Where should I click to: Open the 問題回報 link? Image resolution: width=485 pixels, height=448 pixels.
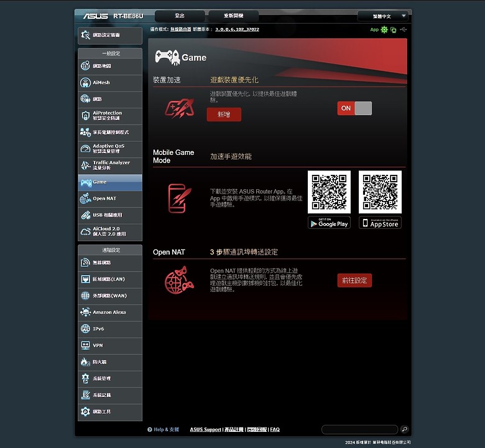[257, 429]
